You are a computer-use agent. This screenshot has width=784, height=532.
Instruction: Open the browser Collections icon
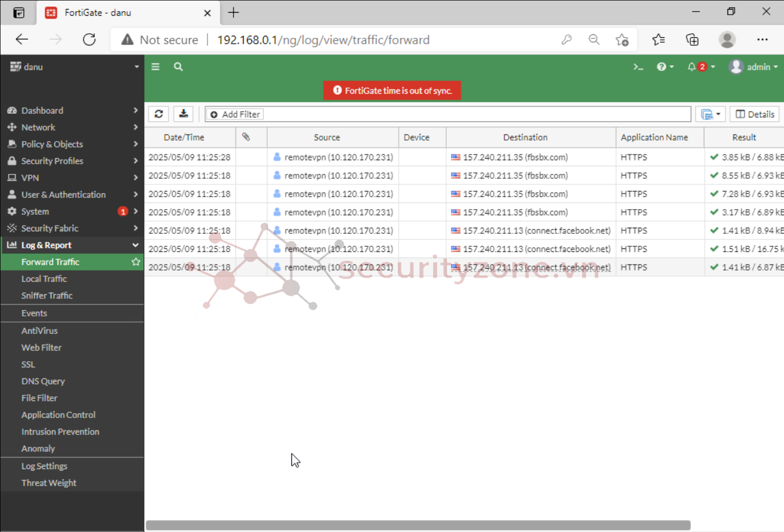pyautogui.click(x=692, y=39)
